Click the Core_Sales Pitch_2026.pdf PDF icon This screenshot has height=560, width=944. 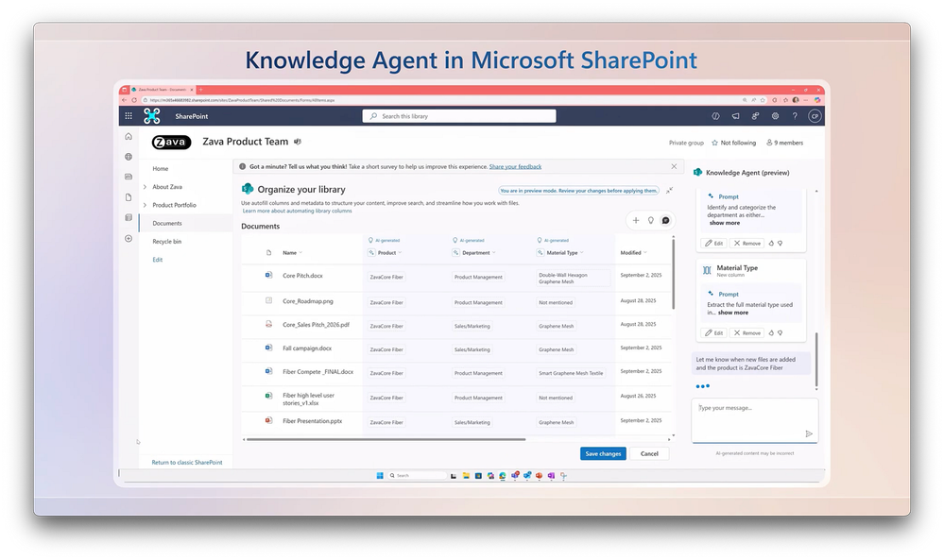(x=268, y=324)
